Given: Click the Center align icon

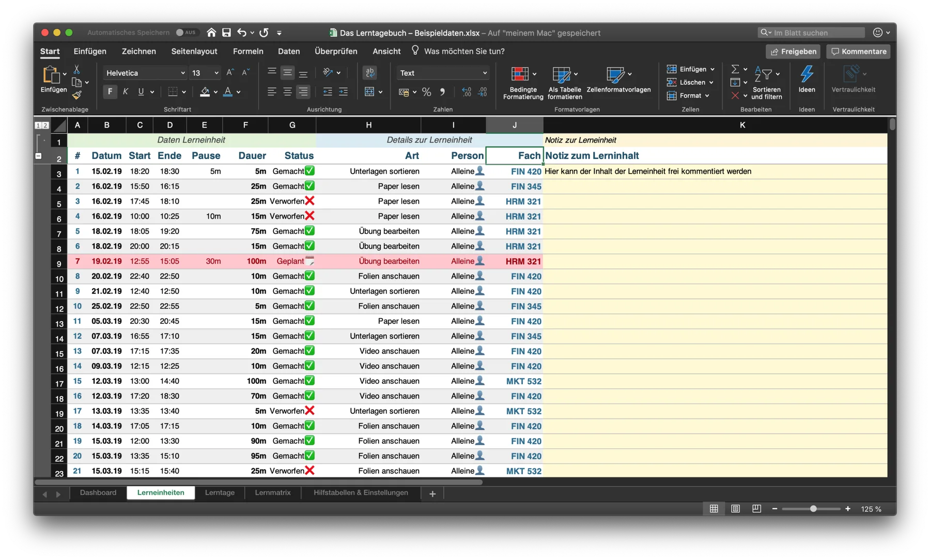Looking at the screenshot, I should tap(287, 92).
